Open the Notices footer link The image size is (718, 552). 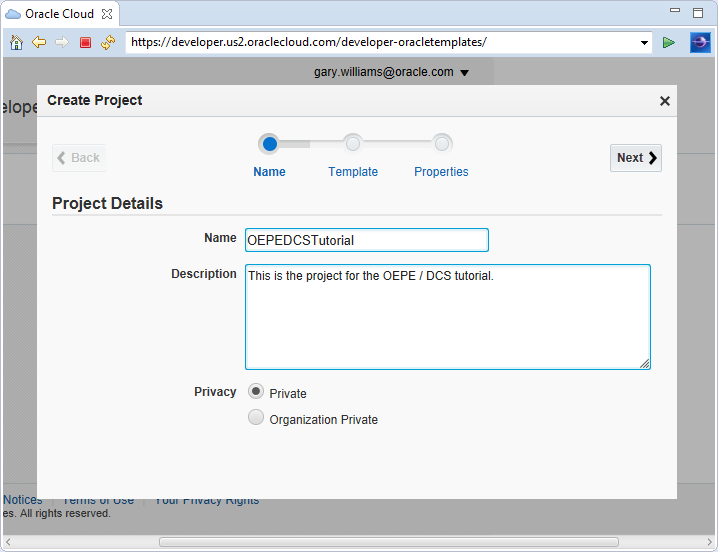23,500
